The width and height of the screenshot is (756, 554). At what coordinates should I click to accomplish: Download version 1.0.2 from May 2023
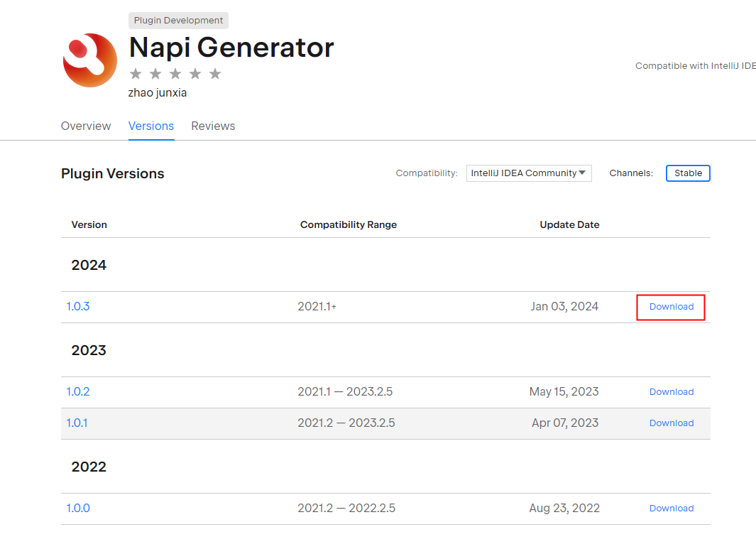point(671,392)
